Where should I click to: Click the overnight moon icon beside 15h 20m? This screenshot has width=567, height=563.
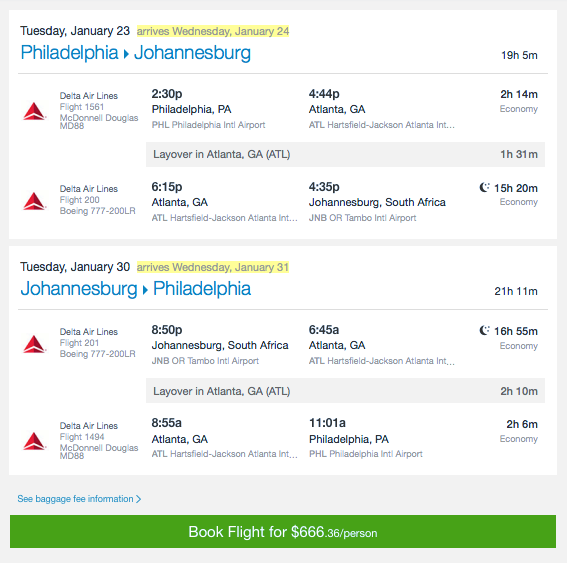point(484,187)
